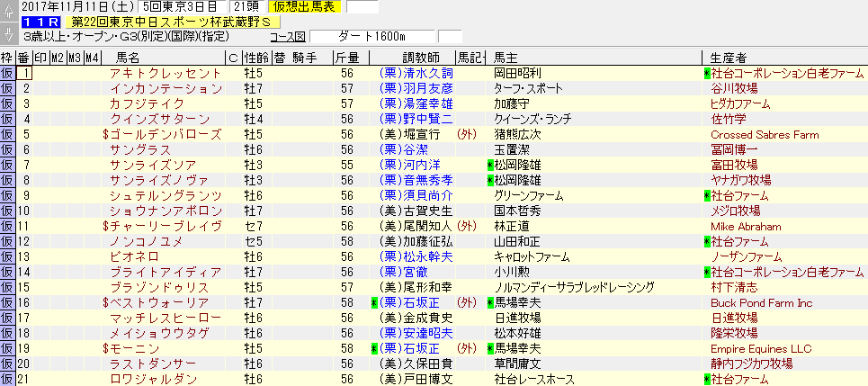868x386 pixels.
Task: Click owner 岡田昭利
Action: 517,73
